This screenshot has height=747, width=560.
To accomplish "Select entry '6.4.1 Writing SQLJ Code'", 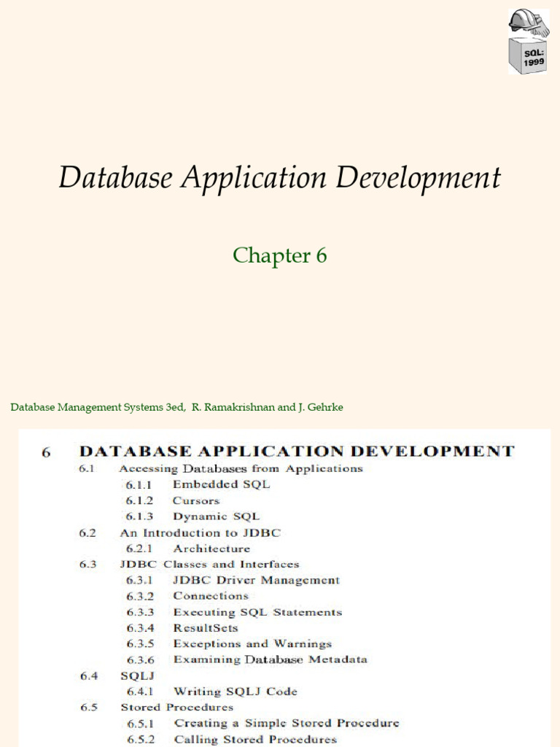I will tap(212, 692).
